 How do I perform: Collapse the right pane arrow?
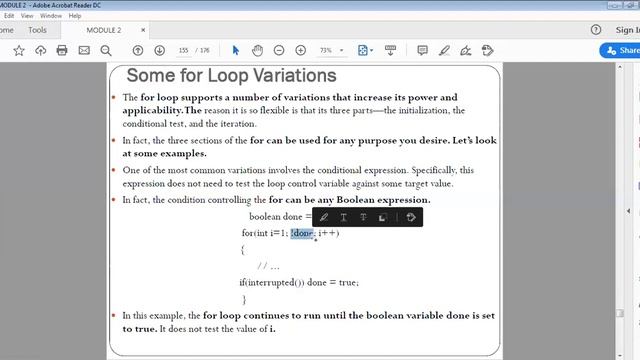click(628, 211)
